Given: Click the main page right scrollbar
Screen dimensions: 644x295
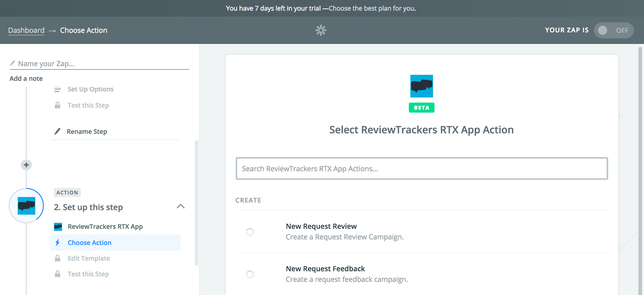Looking at the screenshot, I should 640,171.
